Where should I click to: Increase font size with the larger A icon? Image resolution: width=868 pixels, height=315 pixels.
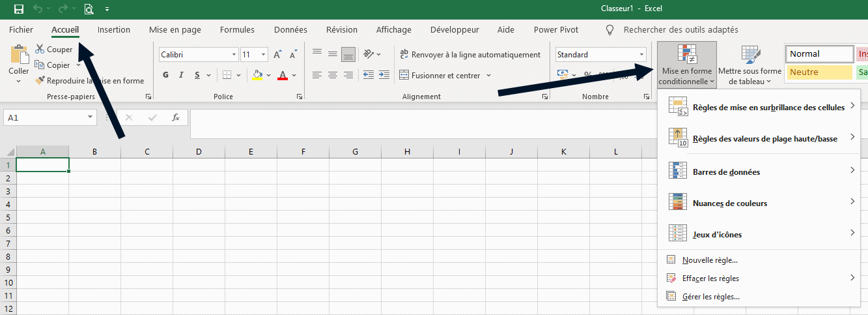coord(278,55)
